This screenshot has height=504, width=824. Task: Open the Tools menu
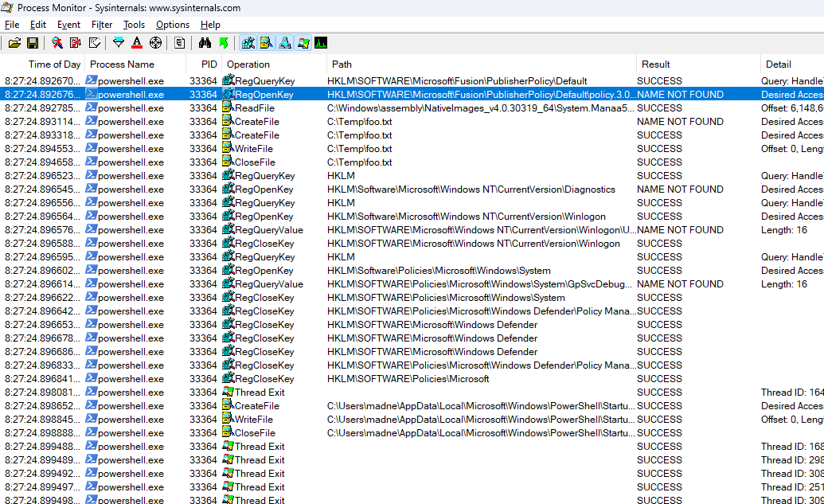(x=134, y=25)
